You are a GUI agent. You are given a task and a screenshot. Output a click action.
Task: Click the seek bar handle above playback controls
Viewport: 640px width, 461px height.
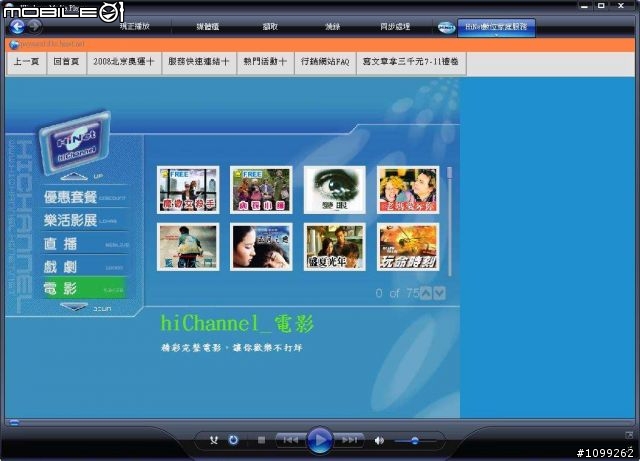coord(14,422)
